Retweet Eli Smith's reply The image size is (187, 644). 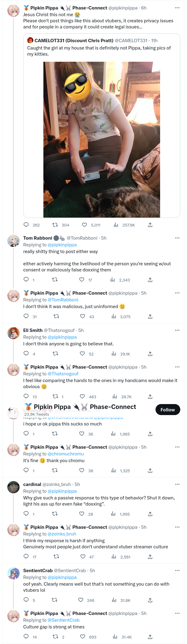pos(55,354)
